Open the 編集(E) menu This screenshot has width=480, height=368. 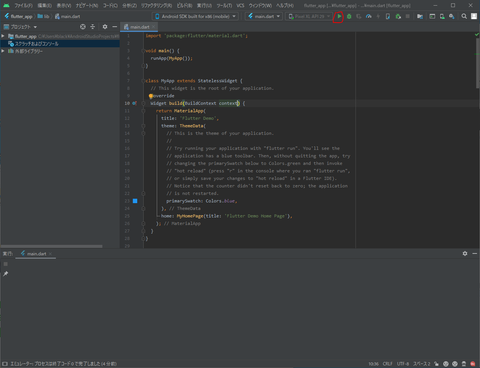(45, 5)
